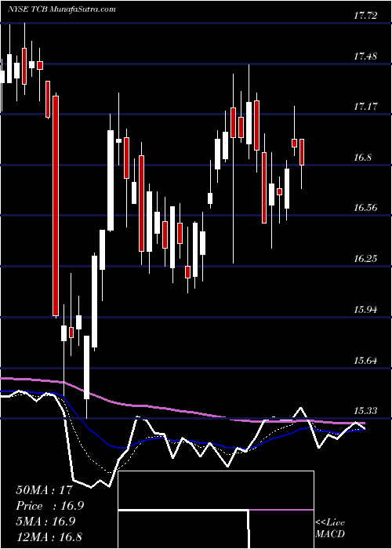This screenshot has width=392, height=549.
Task: Click the 16.25 price axis label
Action: (x=365, y=259)
